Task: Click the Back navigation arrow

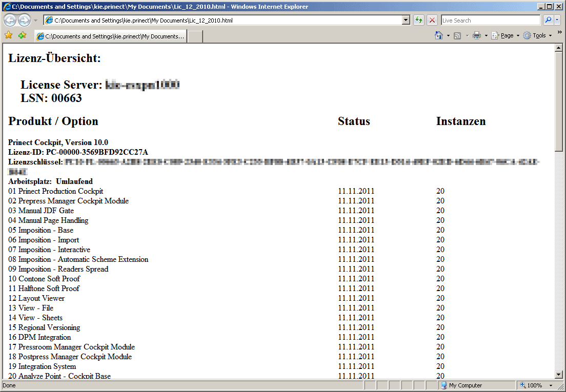Action: 10,20
